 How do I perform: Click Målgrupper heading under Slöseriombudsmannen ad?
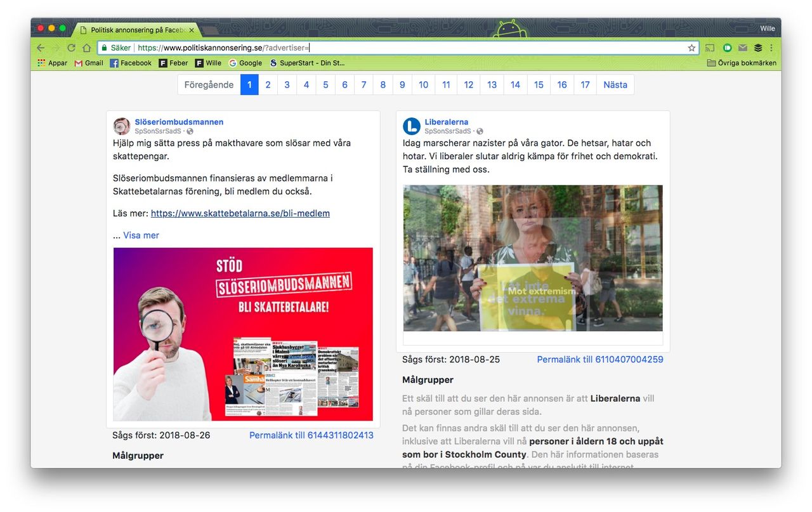[x=138, y=456]
